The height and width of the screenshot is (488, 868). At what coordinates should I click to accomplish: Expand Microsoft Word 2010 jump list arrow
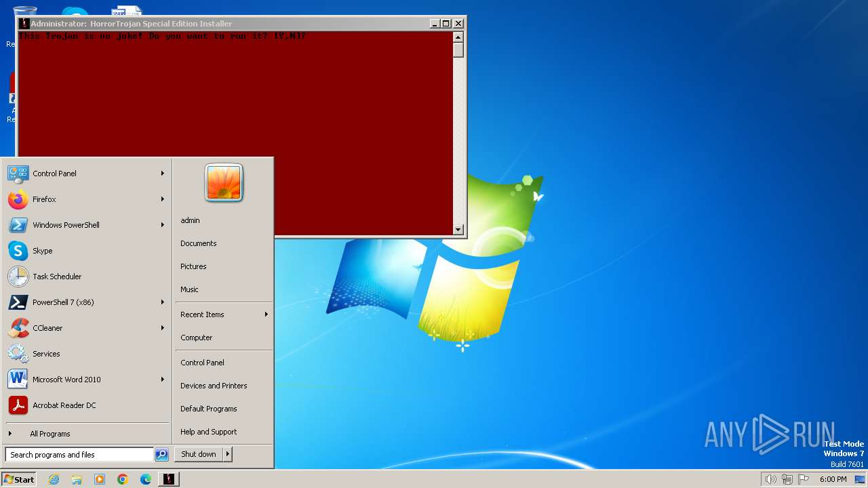[x=163, y=380]
